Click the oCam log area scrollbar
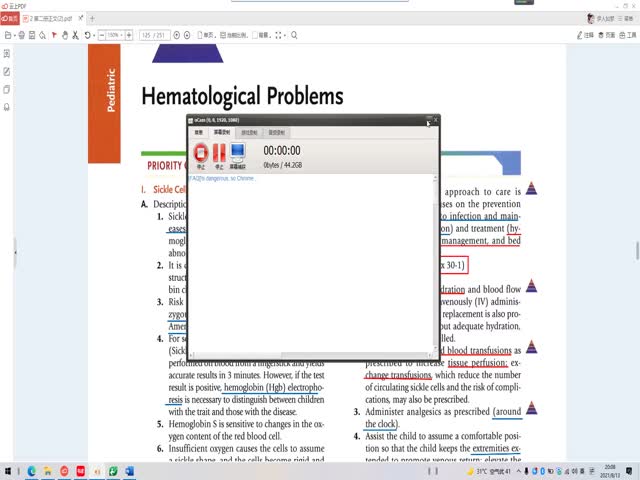640x480 pixels. pyautogui.click(x=434, y=260)
